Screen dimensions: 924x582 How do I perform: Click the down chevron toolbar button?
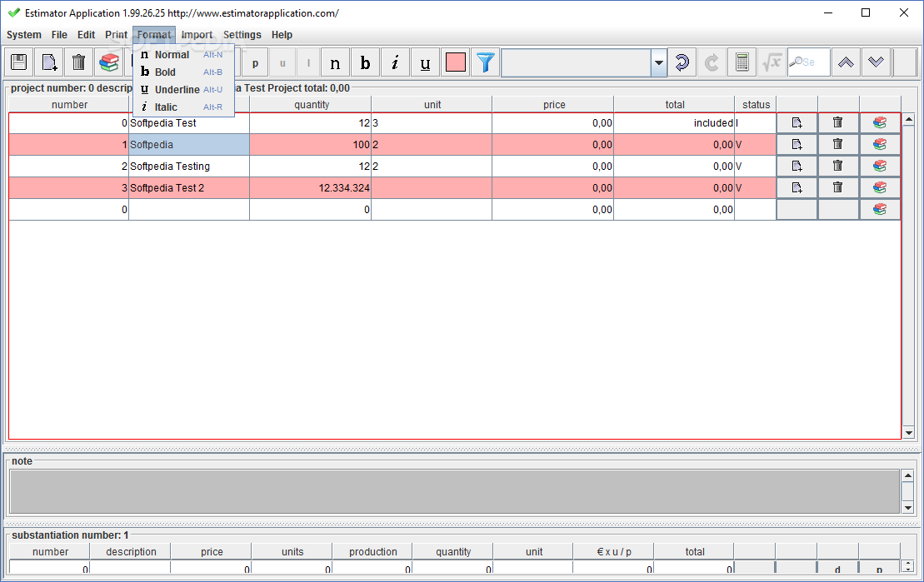point(877,62)
